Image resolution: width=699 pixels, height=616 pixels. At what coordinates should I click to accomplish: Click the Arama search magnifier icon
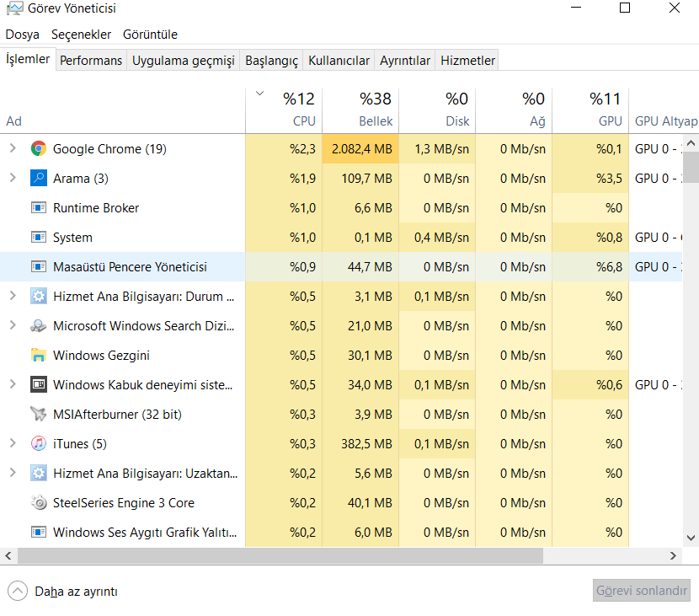pos(38,179)
